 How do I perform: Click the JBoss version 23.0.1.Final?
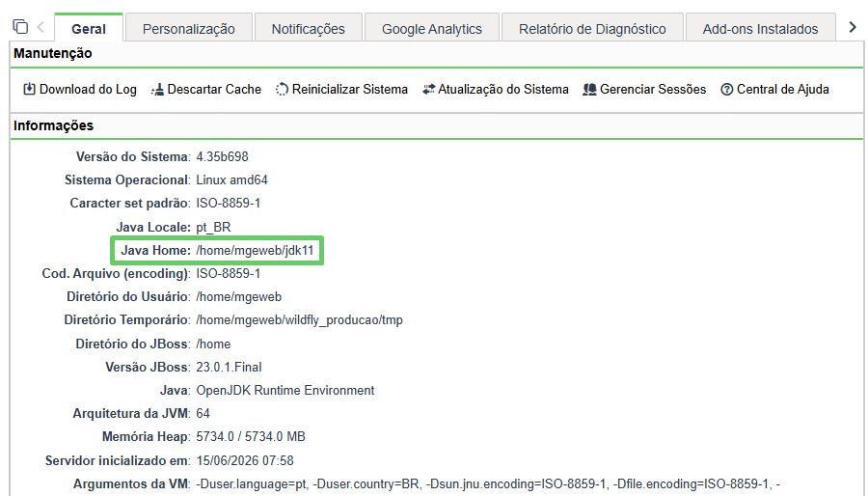[x=229, y=367]
